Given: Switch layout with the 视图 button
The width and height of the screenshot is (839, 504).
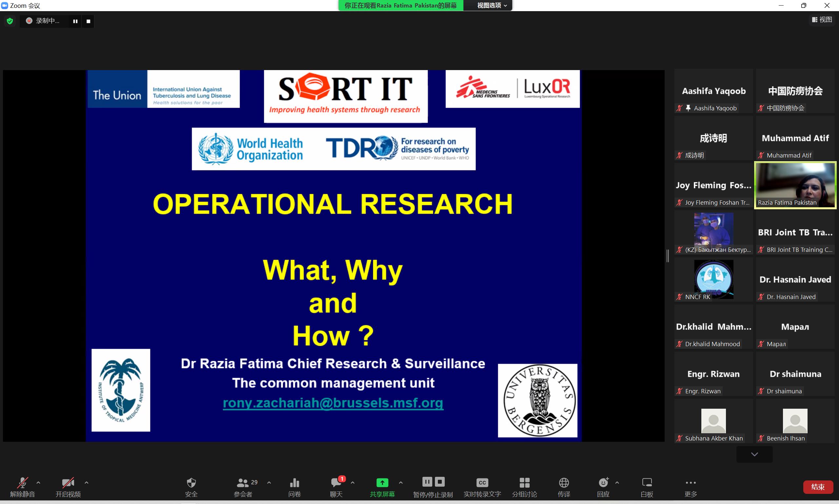Looking at the screenshot, I should click(x=822, y=20).
